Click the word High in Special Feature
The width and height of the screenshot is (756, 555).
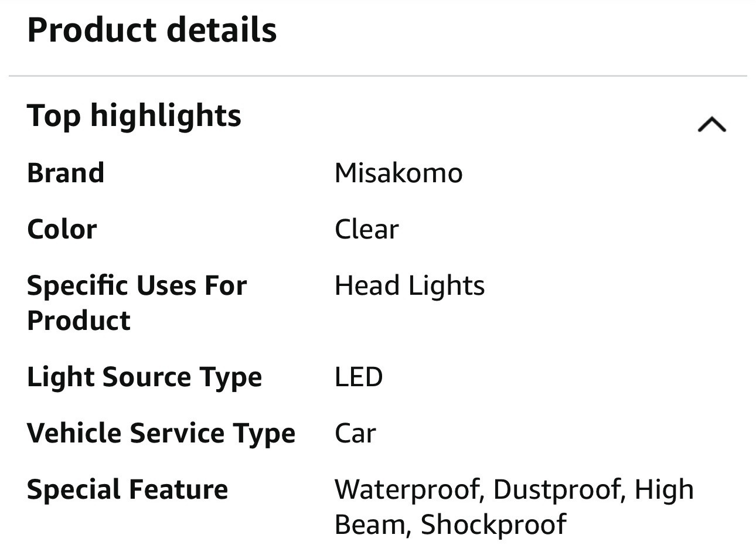click(x=664, y=489)
